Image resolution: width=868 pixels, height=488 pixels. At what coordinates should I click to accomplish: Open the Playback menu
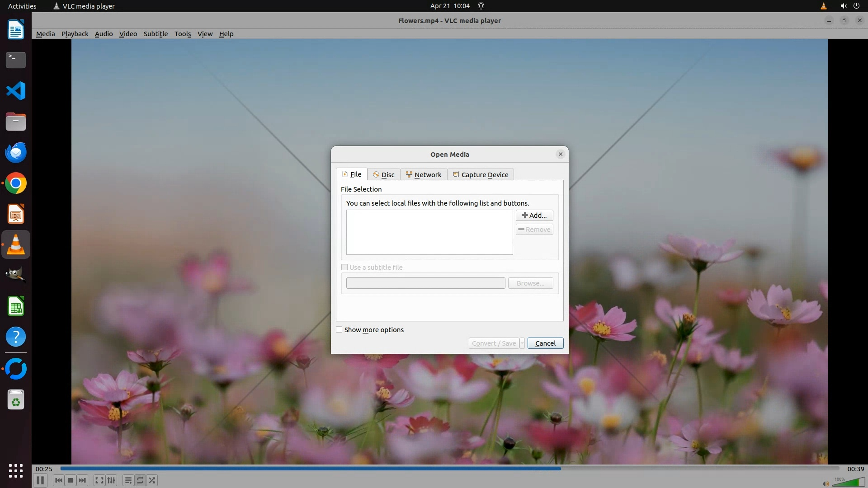click(x=75, y=34)
